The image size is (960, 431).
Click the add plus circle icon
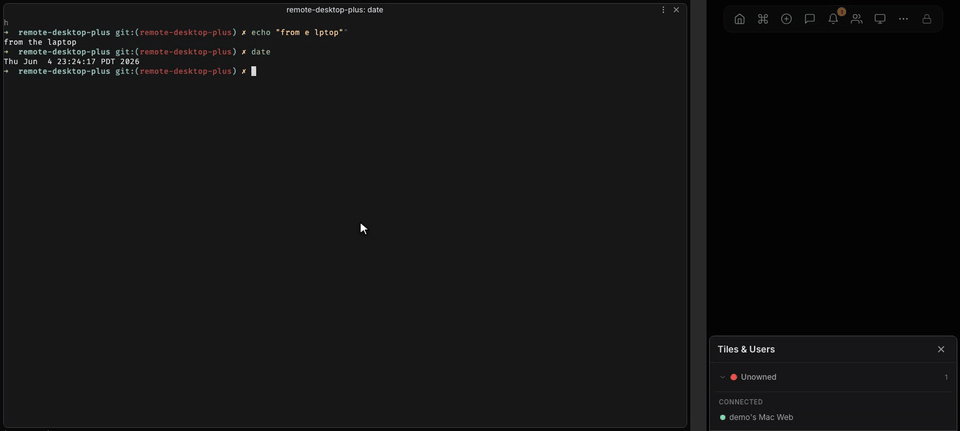pos(786,19)
